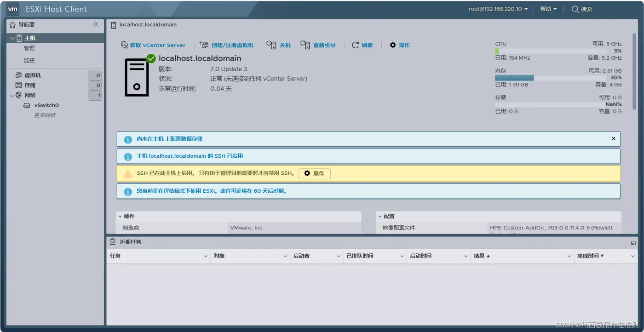The width and height of the screenshot is (644, 332).
Task: Click the 导航器 navigator header label
Action: (27, 24)
